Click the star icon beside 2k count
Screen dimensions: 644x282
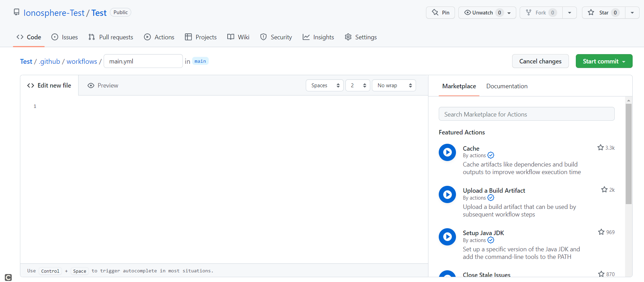604,190
